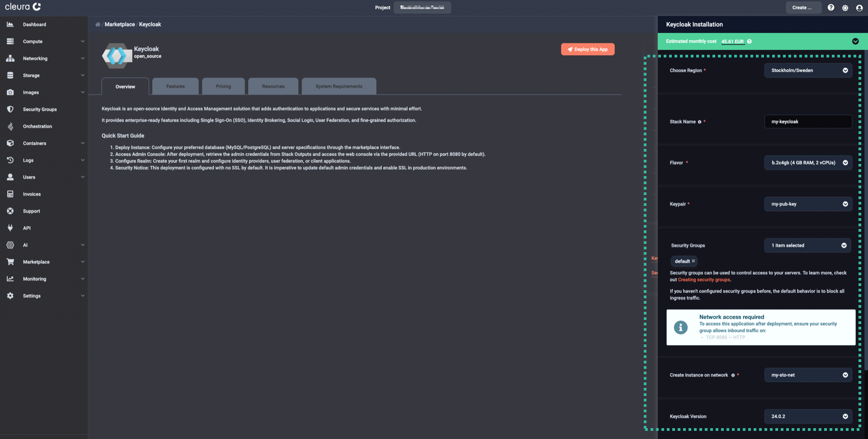Open Monitoring via the chart icon
This screenshot has width=868, height=439.
click(10, 278)
